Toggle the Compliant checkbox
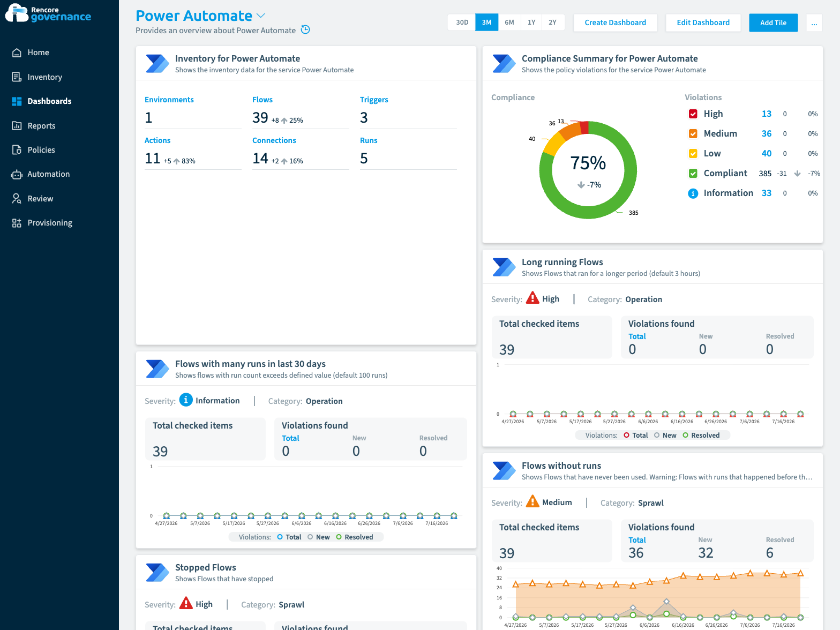The width and height of the screenshot is (840, 630). tap(693, 173)
